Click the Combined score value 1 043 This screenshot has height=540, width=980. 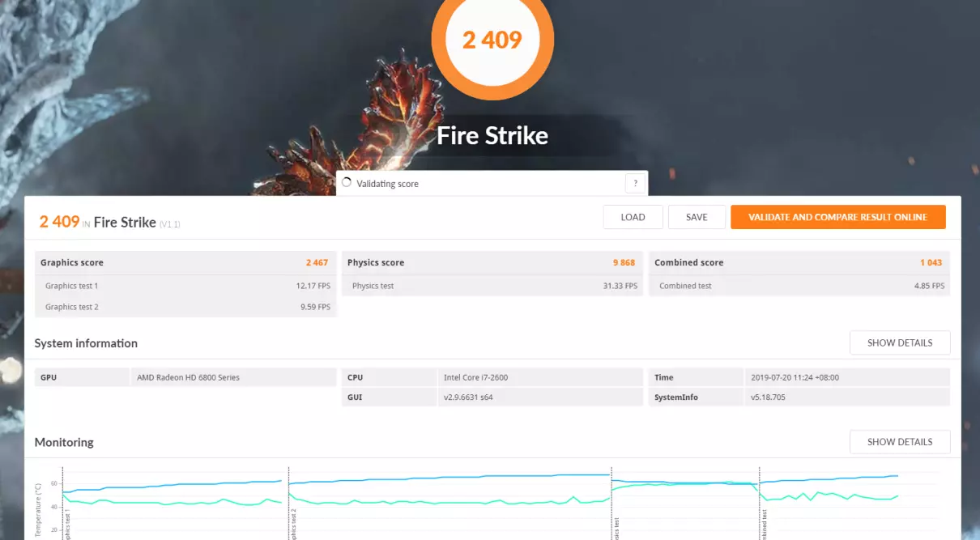click(931, 262)
